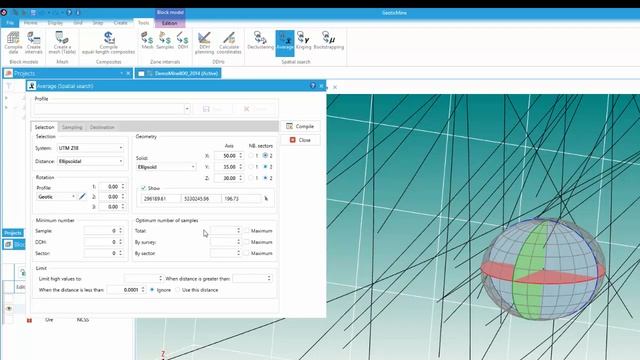This screenshot has height=360, width=640.
Task: Select 1 sector radio for Y axis
Action: 251,167
